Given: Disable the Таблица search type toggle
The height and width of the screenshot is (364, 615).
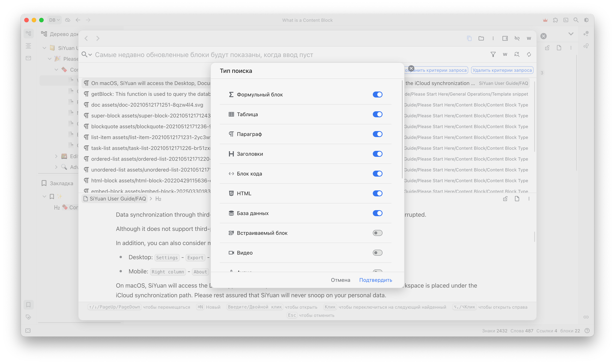Looking at the screenshot, I should click(x=377, y=114).
